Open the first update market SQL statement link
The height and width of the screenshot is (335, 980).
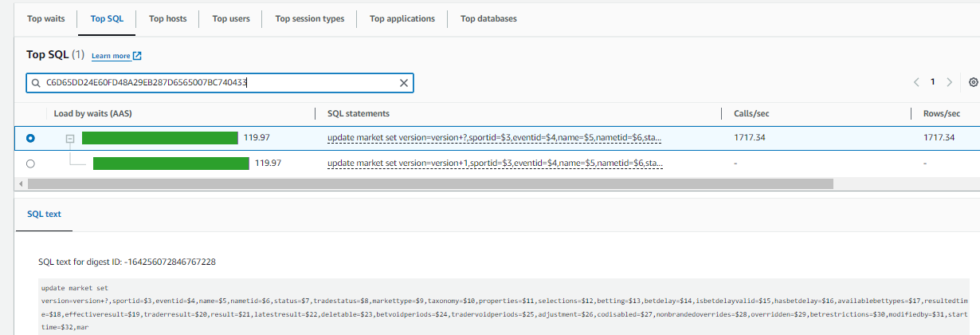point(494,138)
